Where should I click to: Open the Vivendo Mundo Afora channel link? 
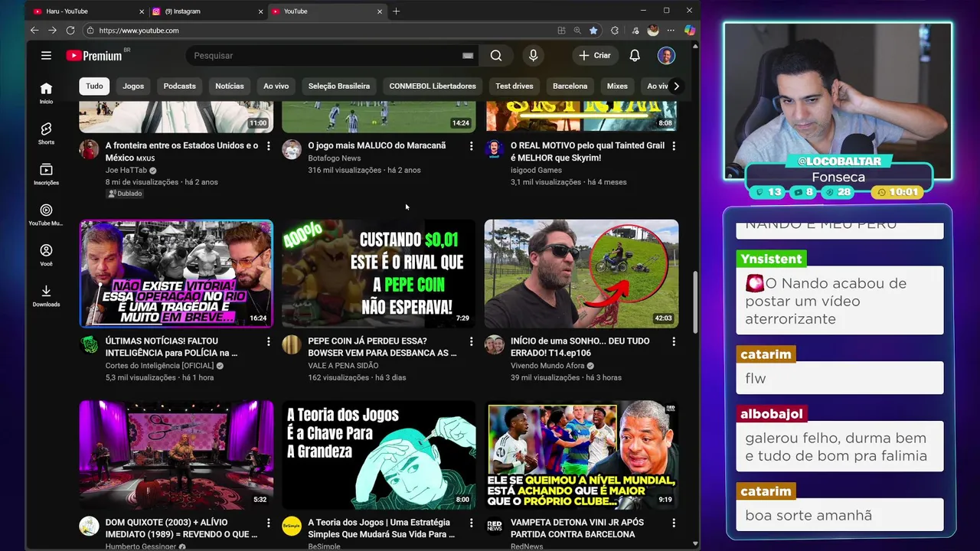547,366
